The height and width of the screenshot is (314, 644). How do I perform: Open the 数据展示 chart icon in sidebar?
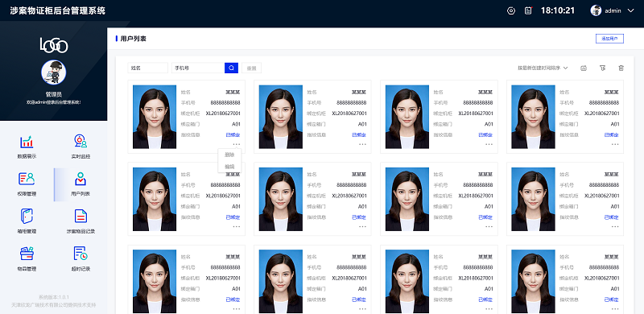click(27, 143)
